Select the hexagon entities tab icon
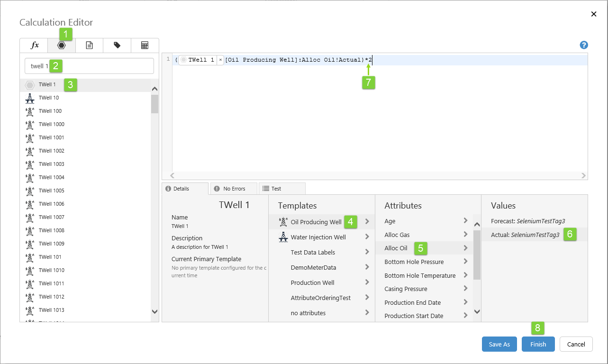608x364 pixels. [61, 45]
